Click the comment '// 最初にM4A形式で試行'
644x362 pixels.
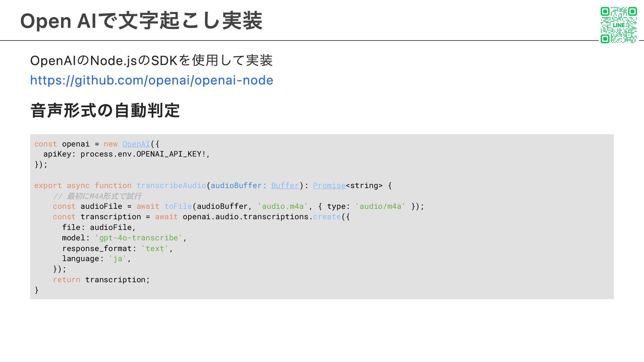[97, 196]
